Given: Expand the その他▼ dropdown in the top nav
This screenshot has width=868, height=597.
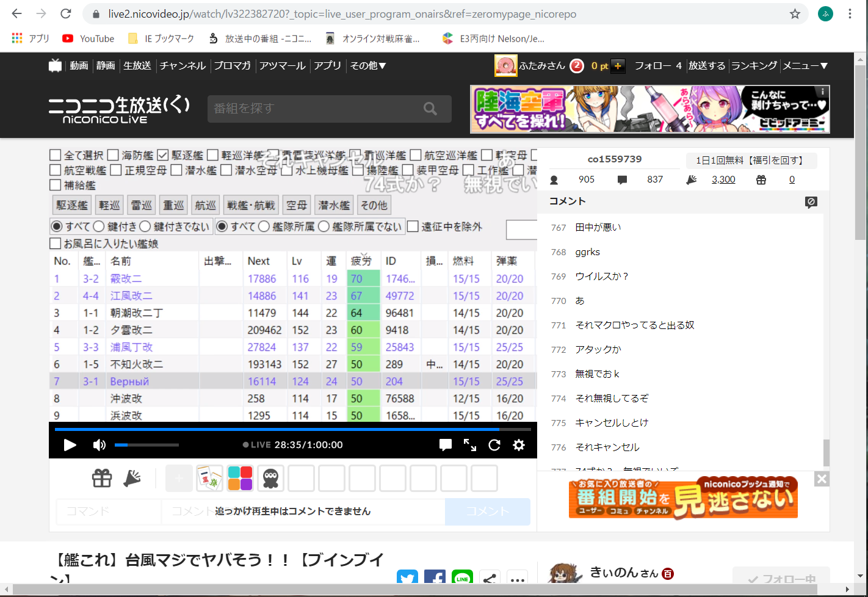Looking at the screenshot, I should 368,65.
